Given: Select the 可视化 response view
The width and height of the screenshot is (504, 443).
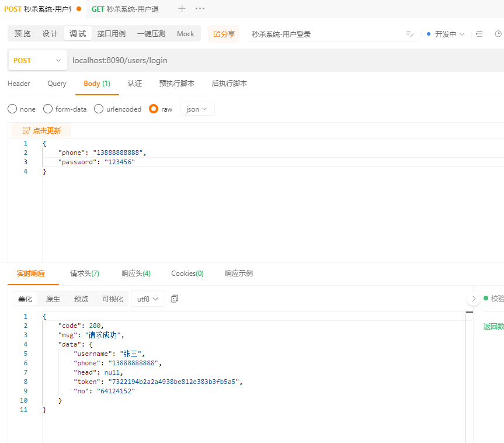Looking at the screenshot, I should 113,299.
